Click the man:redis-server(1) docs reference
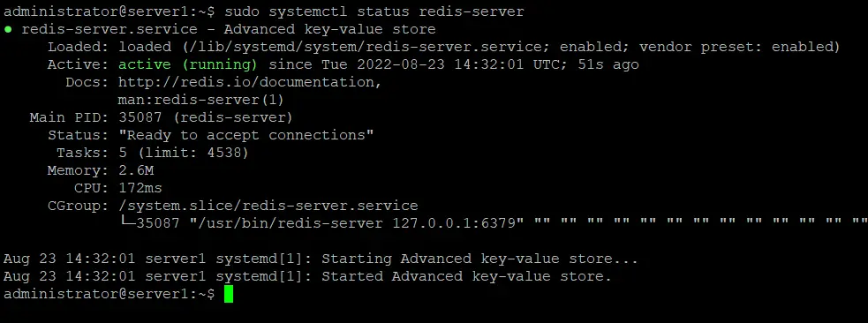This screenshot has height=323, width=868. pos(201,100)
